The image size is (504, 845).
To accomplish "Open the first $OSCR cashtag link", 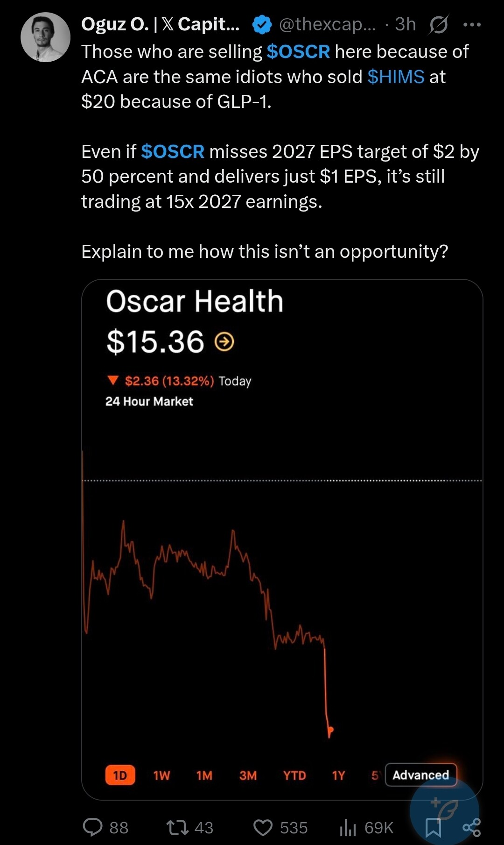I will click(x=298, y=52).
